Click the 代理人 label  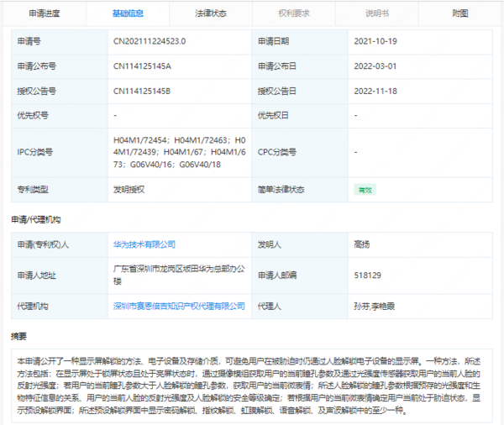point(270,306)
